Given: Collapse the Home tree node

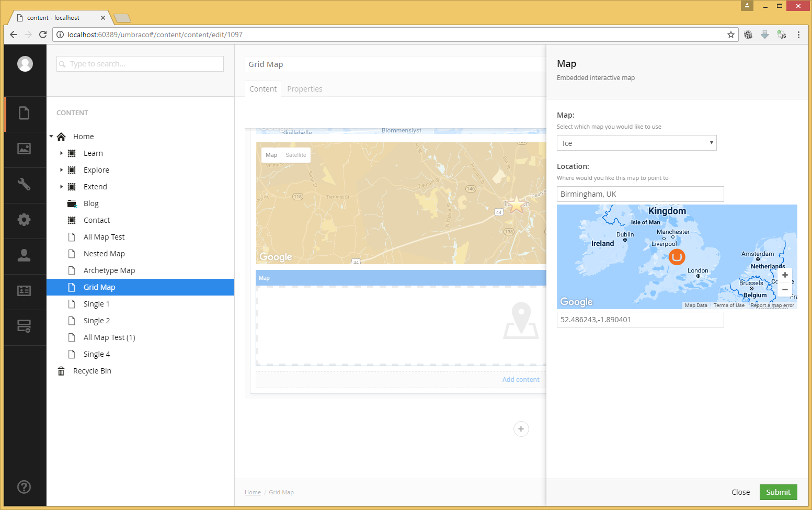Looking at the screenshot, I should tap(51, 137).
